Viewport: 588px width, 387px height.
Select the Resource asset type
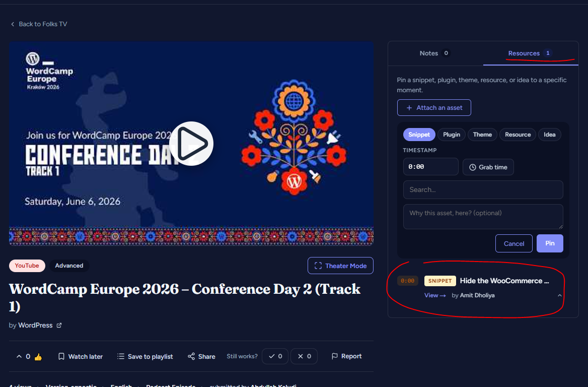click(518, 135)
